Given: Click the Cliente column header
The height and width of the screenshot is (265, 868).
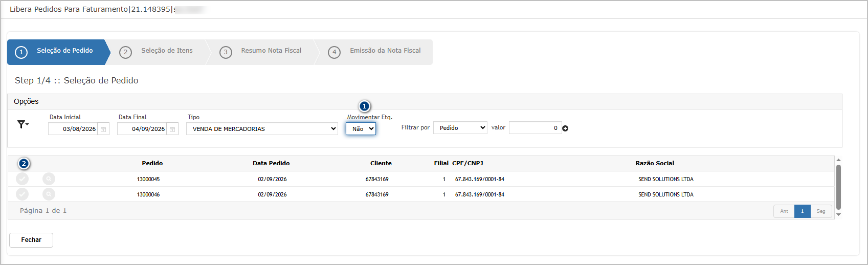Looking at the screenshot, I should coord(381,163).
